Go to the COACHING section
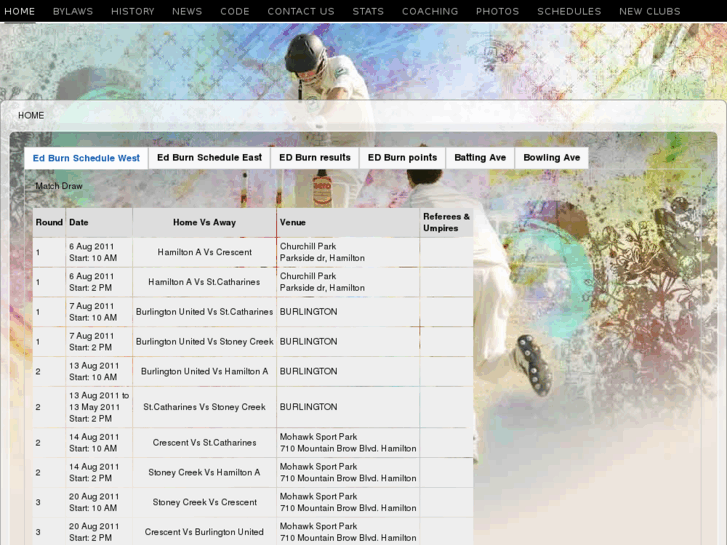The width and height of the screenshot is (727, 545). (430, 11)
